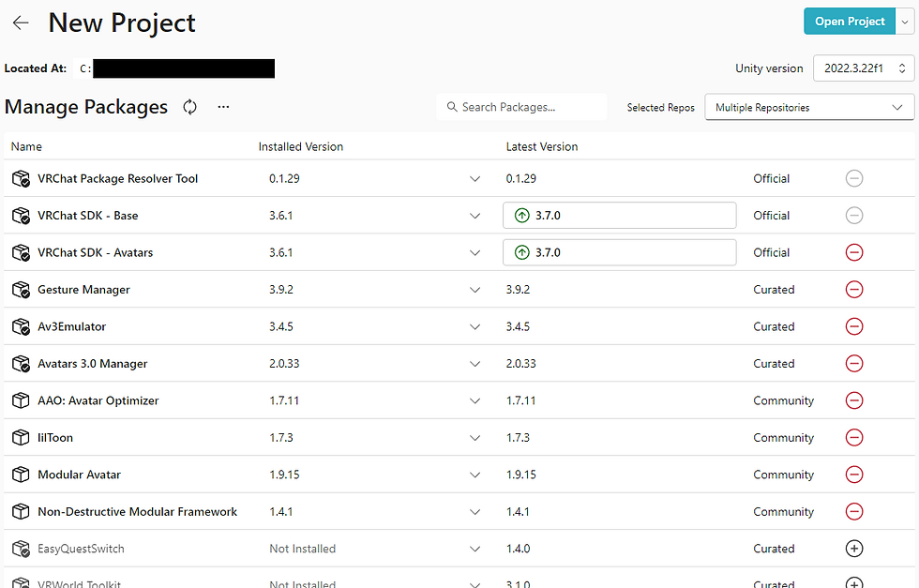The height and width of the screenshot is (588, 919).
Task: Remove Non-Destructive Modular Framework package
Action: [854, 511]
